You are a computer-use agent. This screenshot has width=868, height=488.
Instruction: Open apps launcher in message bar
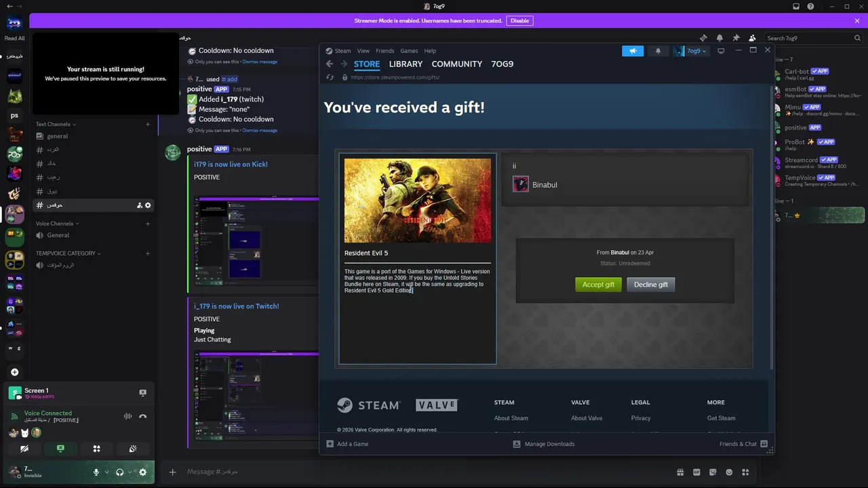click(x=745, y=472)
